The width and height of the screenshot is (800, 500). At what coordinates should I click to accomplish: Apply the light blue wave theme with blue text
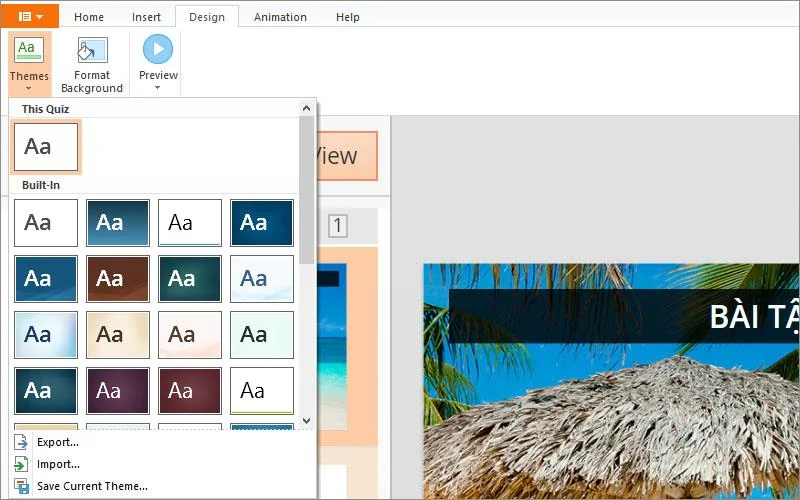tap(262, 279)
